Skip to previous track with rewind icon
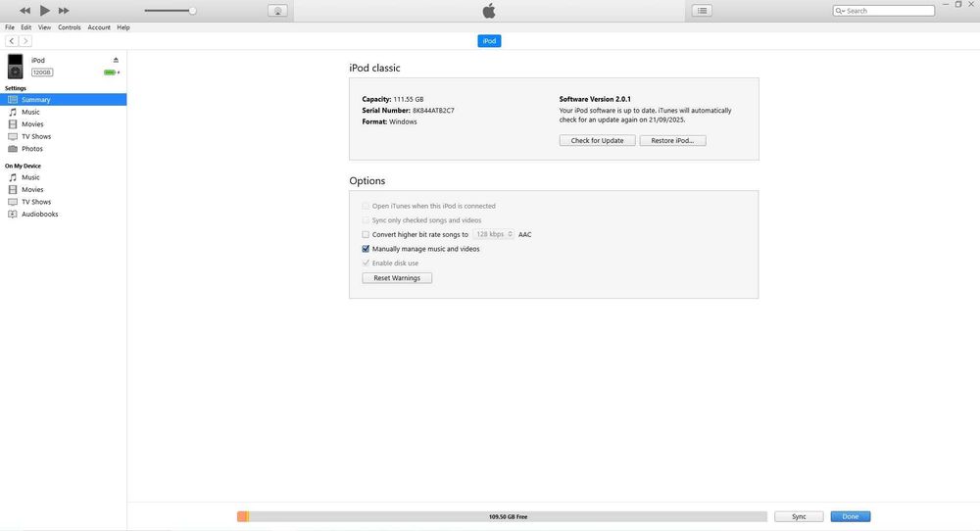Image resolution: width=980 pixels, height=531 pixels. [25, 11]
